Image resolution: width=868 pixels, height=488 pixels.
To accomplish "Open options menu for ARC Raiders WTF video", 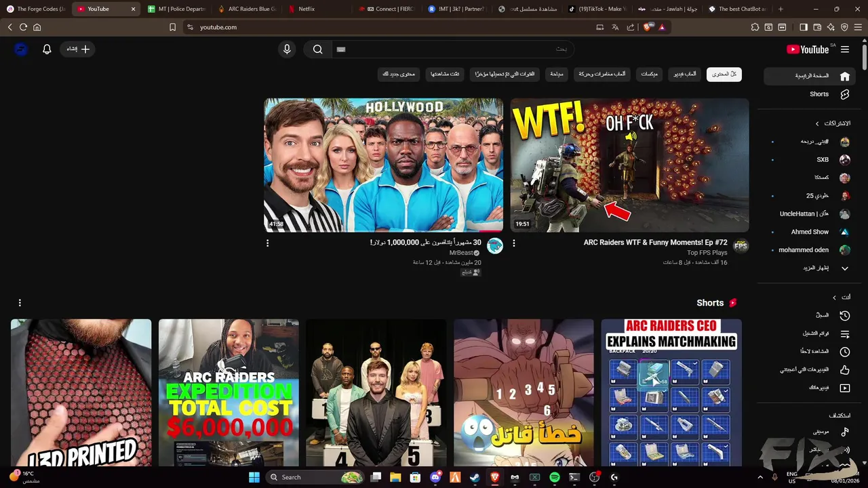I will tap(513, 243).
